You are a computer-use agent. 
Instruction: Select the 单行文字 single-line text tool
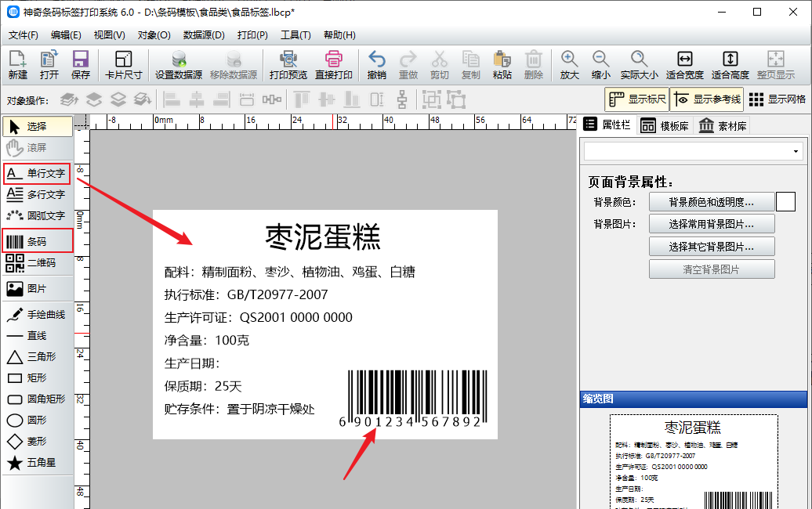[37, 173]
